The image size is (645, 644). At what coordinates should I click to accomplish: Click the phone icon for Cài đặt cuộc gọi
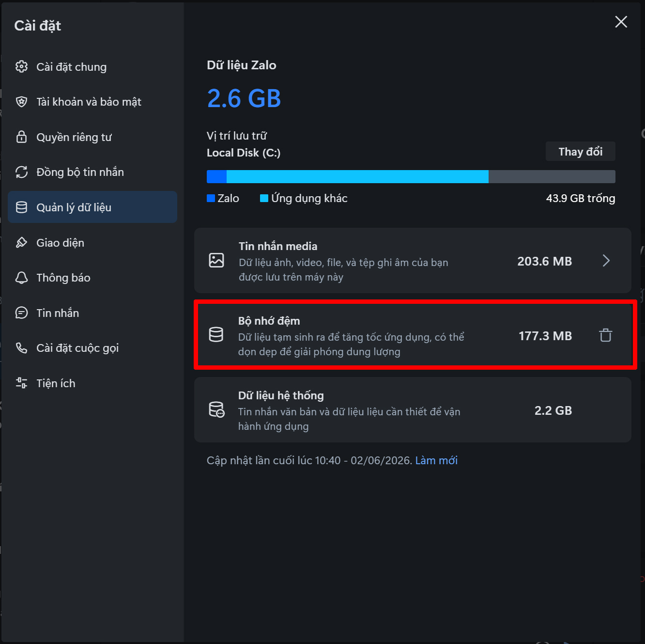(x=21, y=348)
